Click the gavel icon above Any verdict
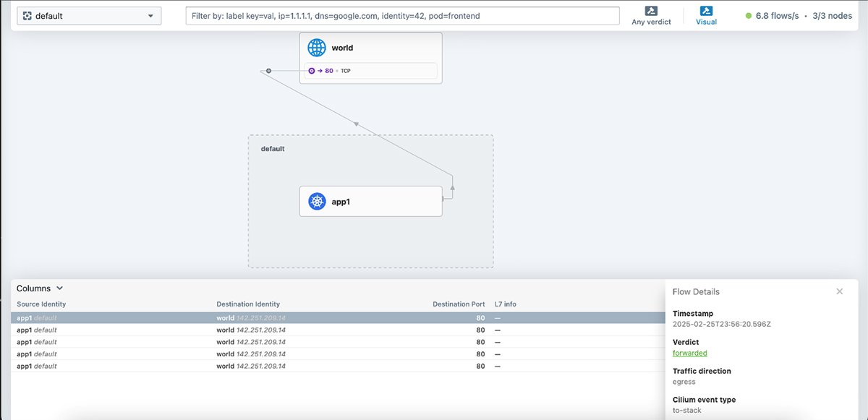Image resolution: width=868 pixels, height=420 pixels. pyautogui.click(x=650, y=12)
